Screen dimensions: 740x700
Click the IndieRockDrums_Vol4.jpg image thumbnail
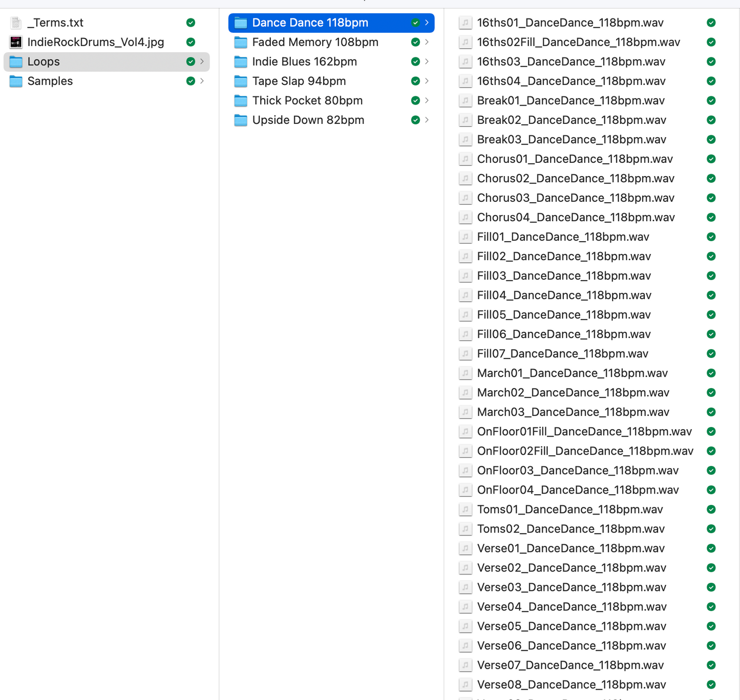tap(16, 42)
